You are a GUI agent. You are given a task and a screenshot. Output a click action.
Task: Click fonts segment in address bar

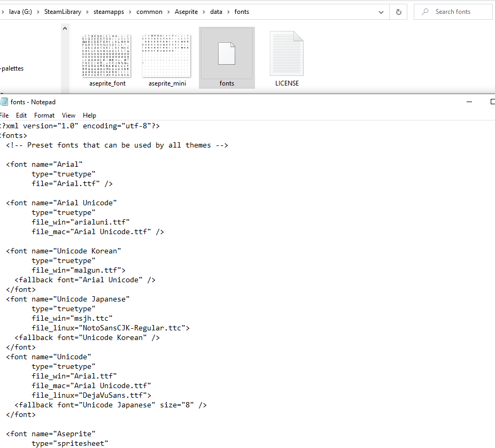point(242,12)
